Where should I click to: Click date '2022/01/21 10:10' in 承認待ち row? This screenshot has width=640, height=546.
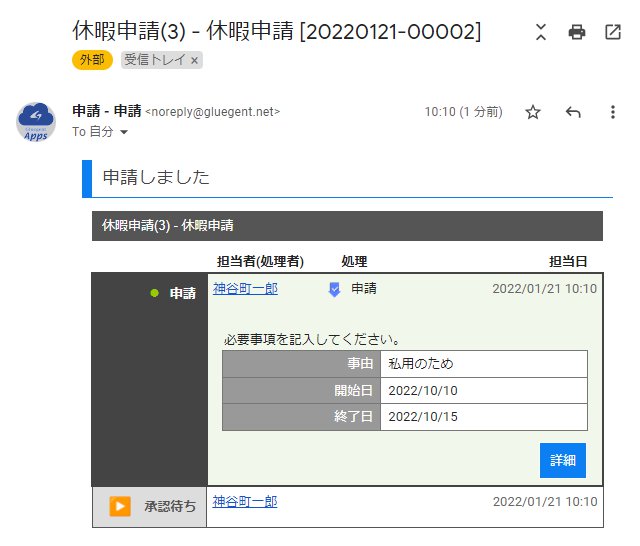pyautogui.click(x=545, y=502)
